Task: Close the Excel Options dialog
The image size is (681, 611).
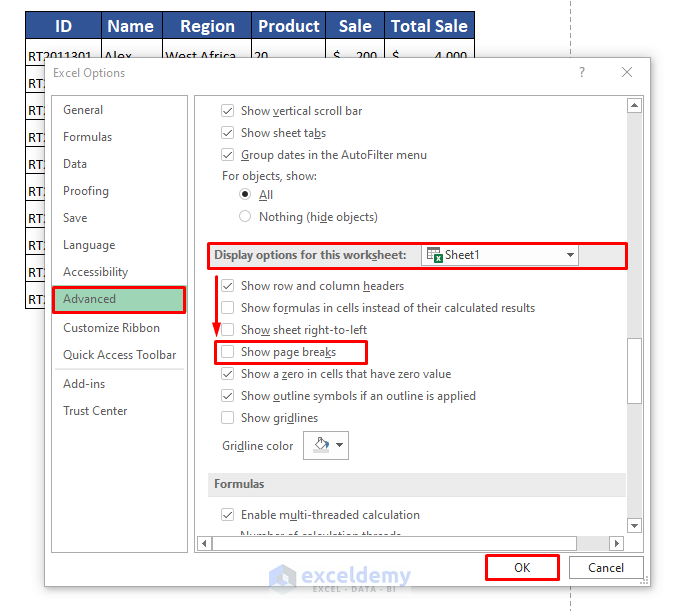Action: [627, 72]
